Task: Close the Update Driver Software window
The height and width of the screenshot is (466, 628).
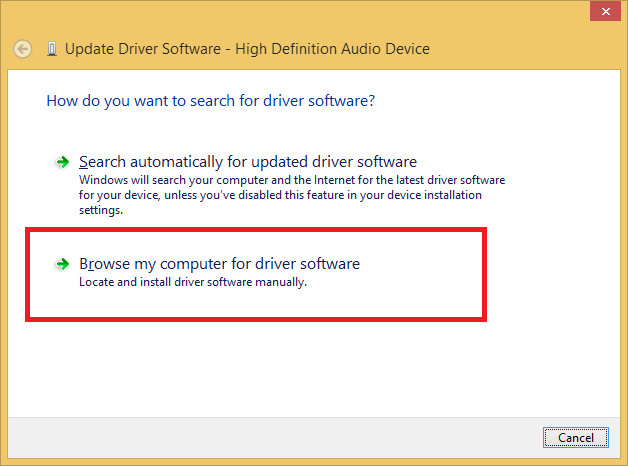Action: click(605, 11)
